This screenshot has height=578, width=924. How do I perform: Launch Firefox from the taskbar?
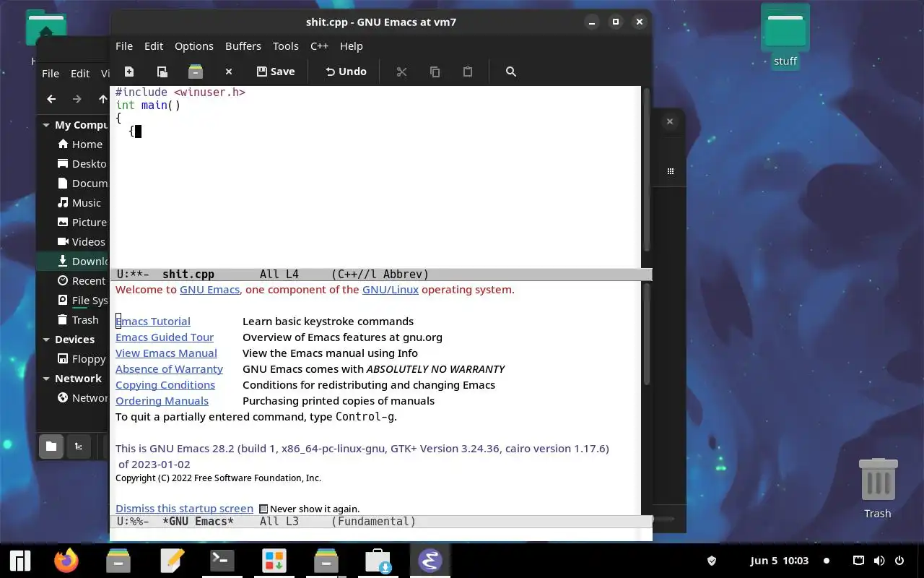tap(66, 561)
